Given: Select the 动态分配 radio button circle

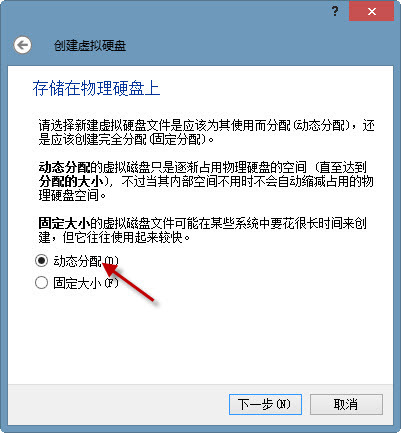Looking at the screenshot, I should (x=41, y=261).
